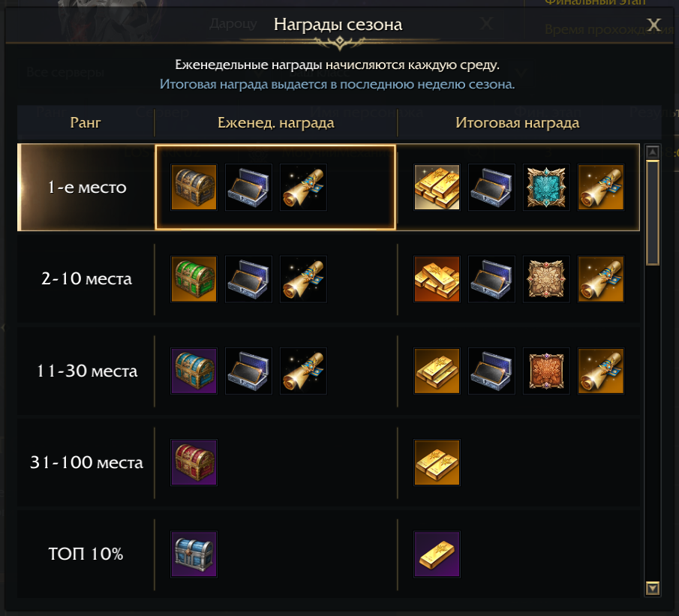Select the blue diamond emblem final reward
The height and width of the screenshot is (616, 679).
click(x=545, y=187)
